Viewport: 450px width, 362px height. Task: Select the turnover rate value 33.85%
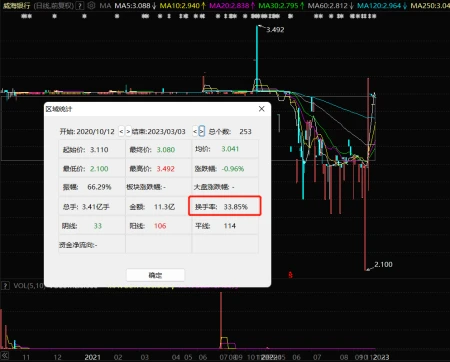[x=236, y=207]
